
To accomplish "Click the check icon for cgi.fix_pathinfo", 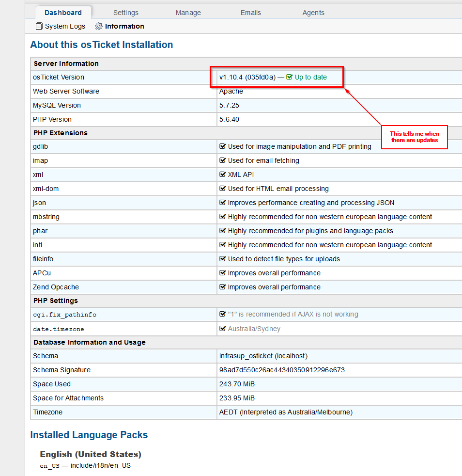I will point(222,314).
